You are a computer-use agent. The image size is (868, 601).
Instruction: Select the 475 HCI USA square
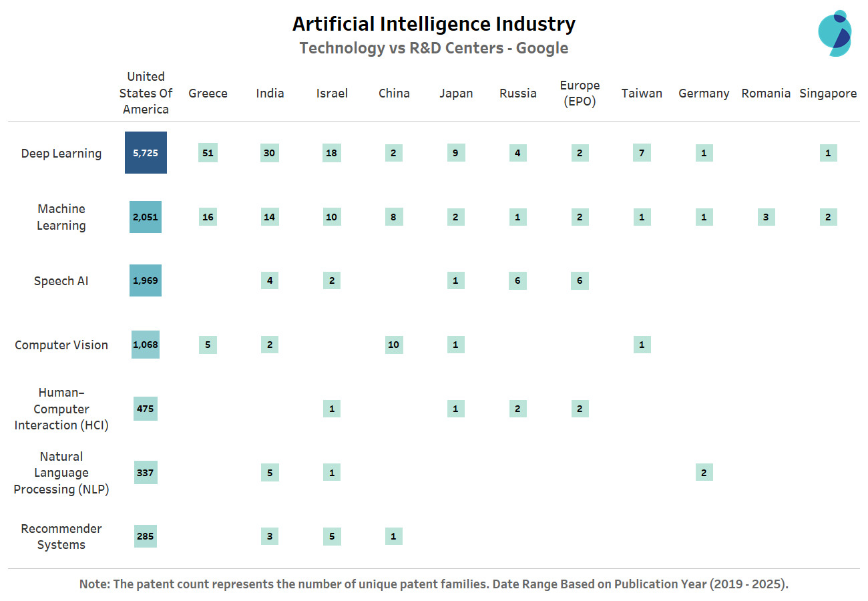pyautogui.click(x=146, y=409)
